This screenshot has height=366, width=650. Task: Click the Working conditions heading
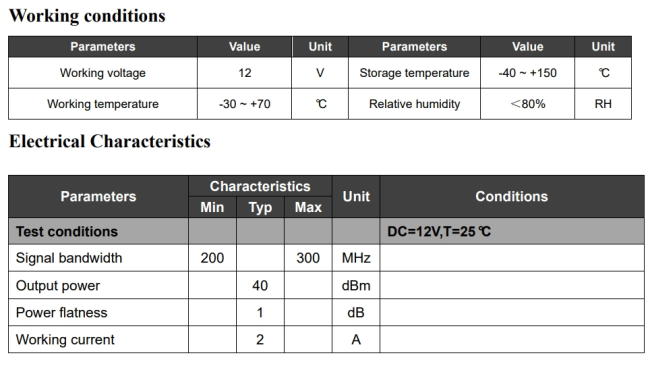point(87,16)
